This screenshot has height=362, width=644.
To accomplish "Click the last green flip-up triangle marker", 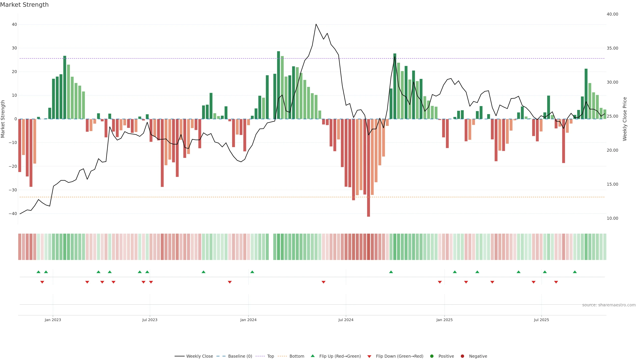I will pyautogui.click(x=575, y=272).
